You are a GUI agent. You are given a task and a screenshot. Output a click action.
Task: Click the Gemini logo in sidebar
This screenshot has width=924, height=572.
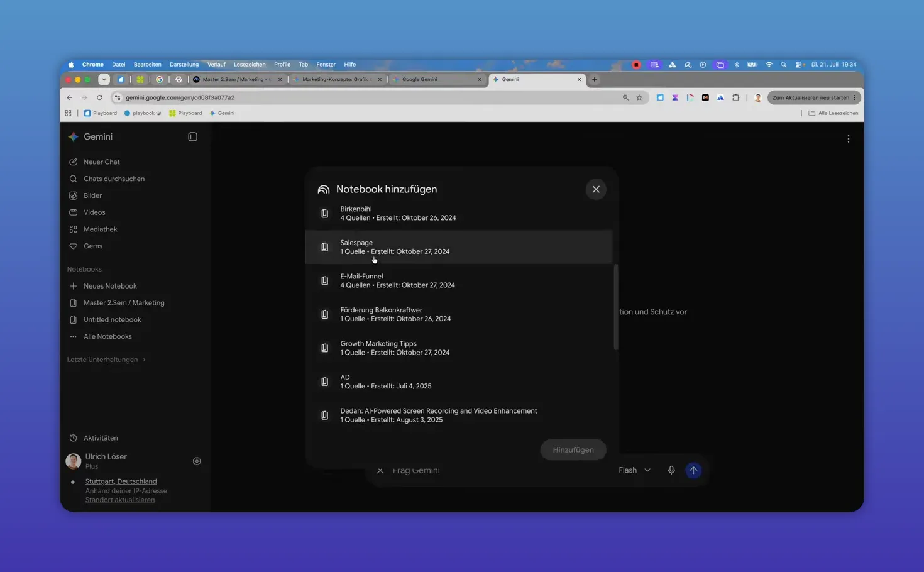coord(74,137)
